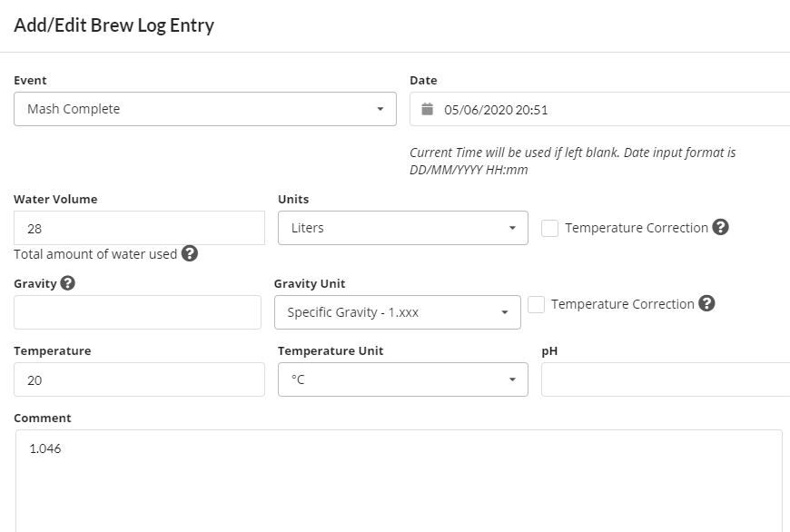
Task: Expand the Temperature Unit °C dropdown
Action: (402, 379)
